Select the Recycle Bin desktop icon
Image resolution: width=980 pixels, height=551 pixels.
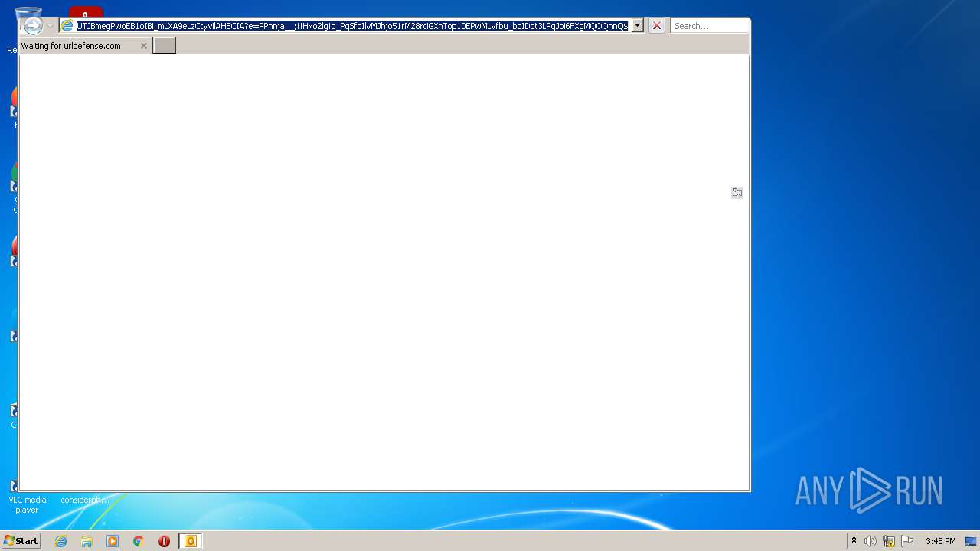28,14
